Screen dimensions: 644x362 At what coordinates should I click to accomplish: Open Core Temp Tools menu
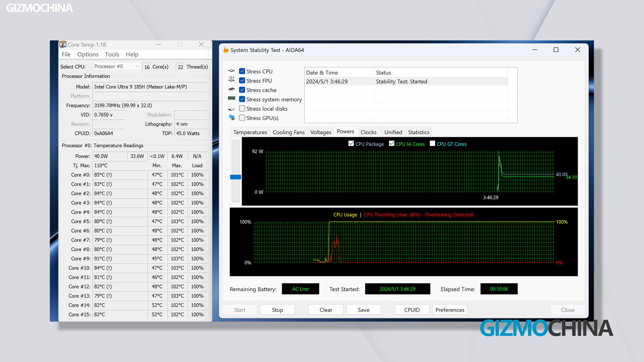pos(112,54)
